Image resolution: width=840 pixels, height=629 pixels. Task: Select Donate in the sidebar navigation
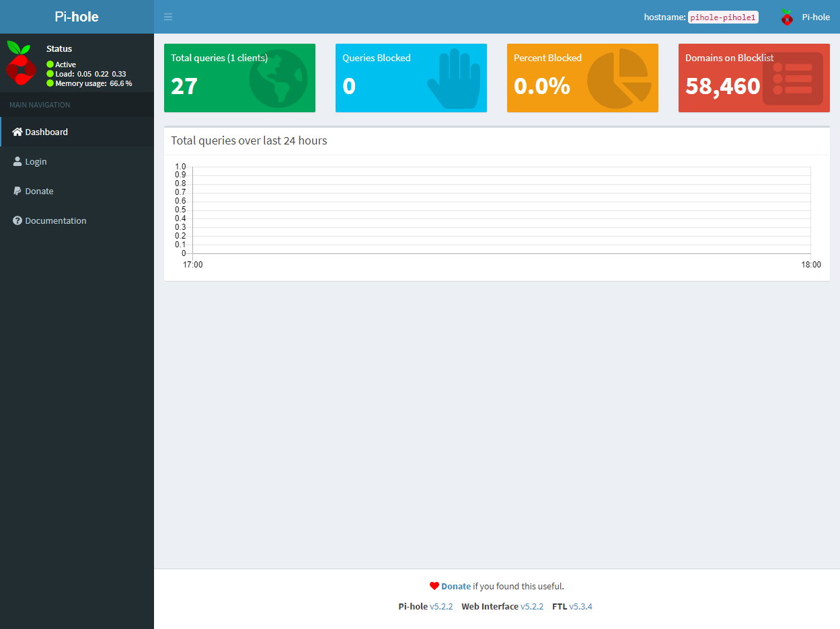(x=77, y=191)
